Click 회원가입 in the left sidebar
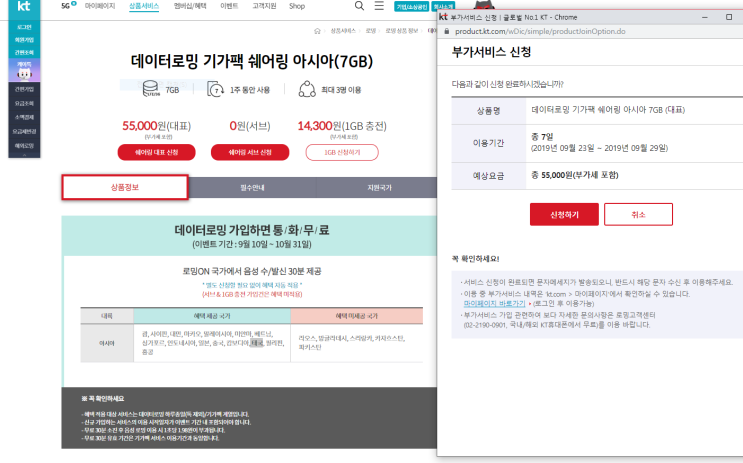 (x=24, y=40)
